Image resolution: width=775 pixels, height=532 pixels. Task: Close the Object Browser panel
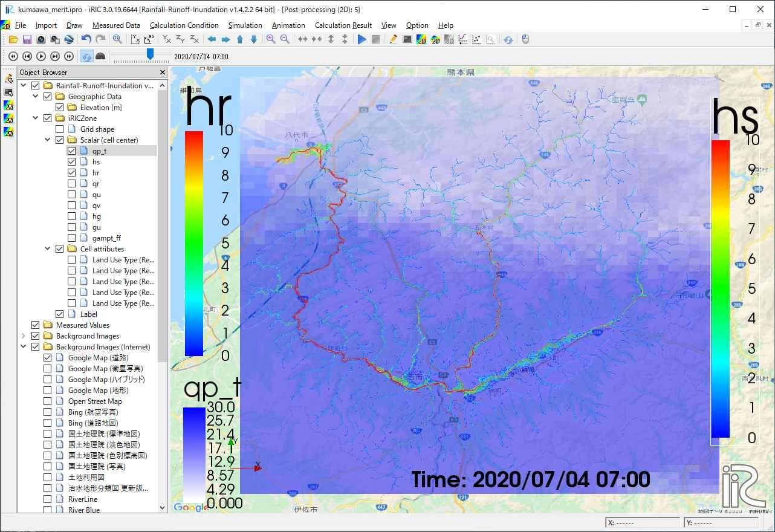[x=162, y=73]
